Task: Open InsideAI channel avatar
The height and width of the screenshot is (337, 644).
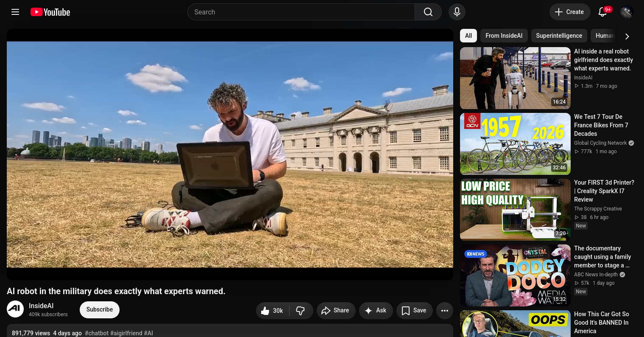Action: pyautogui.click(x=15, y=309)
